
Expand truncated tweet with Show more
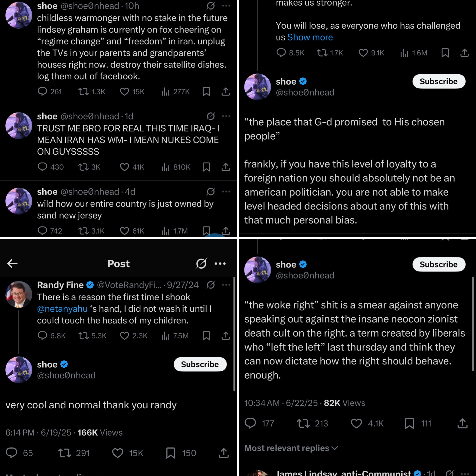310,37
